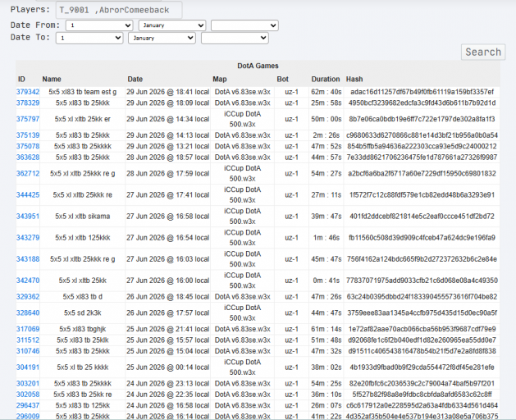The width and height of the screenshot is (516, 420).
Task: Open game ID 303201 link
Action: click(x=28, y=383)
